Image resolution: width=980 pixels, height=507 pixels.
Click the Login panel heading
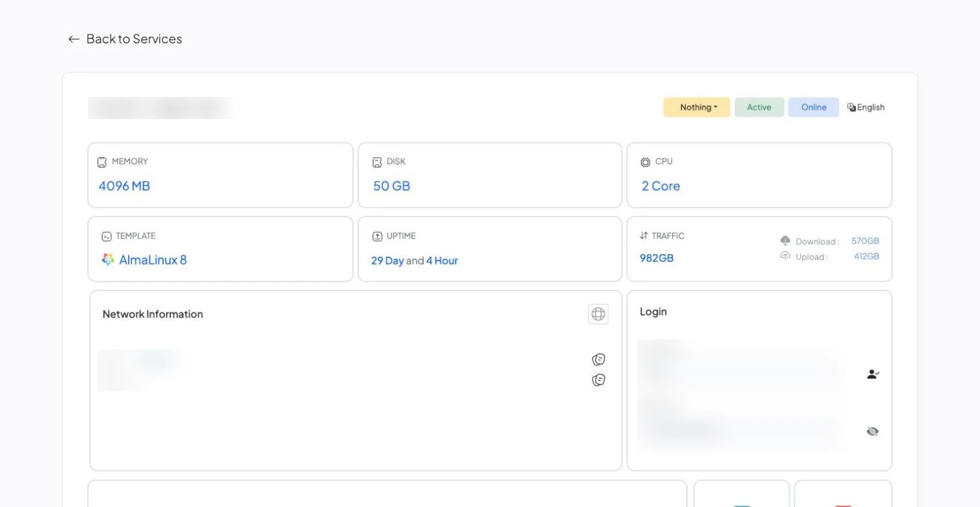[x=653, y=312]
